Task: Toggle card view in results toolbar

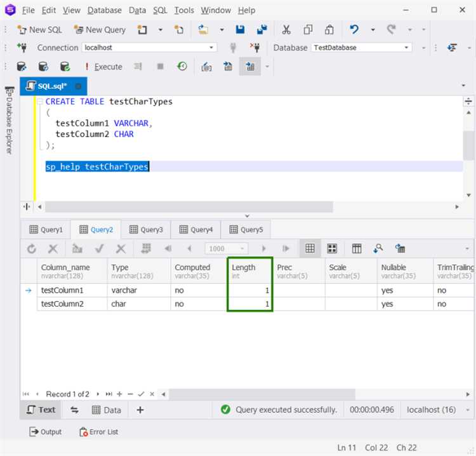Action: coord(331,249)
